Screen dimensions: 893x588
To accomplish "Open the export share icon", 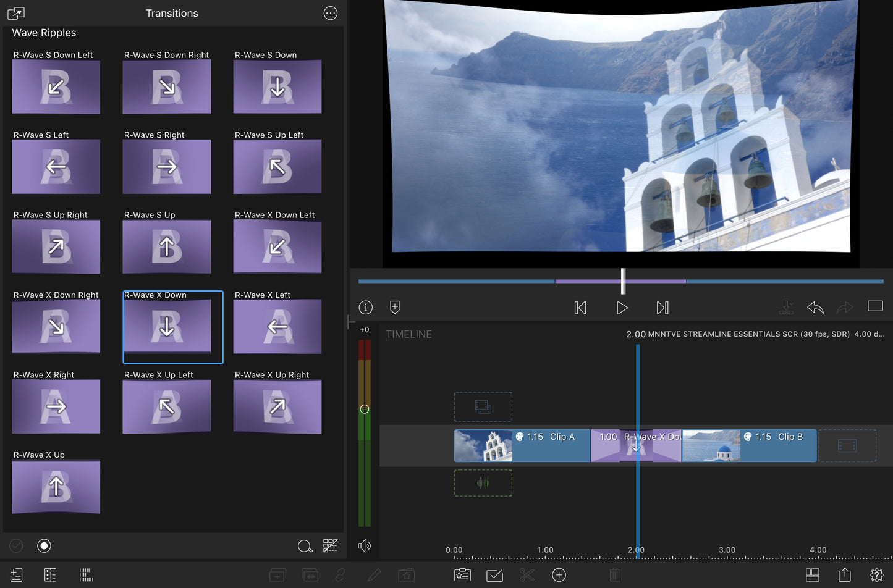I will click(845, 575).
